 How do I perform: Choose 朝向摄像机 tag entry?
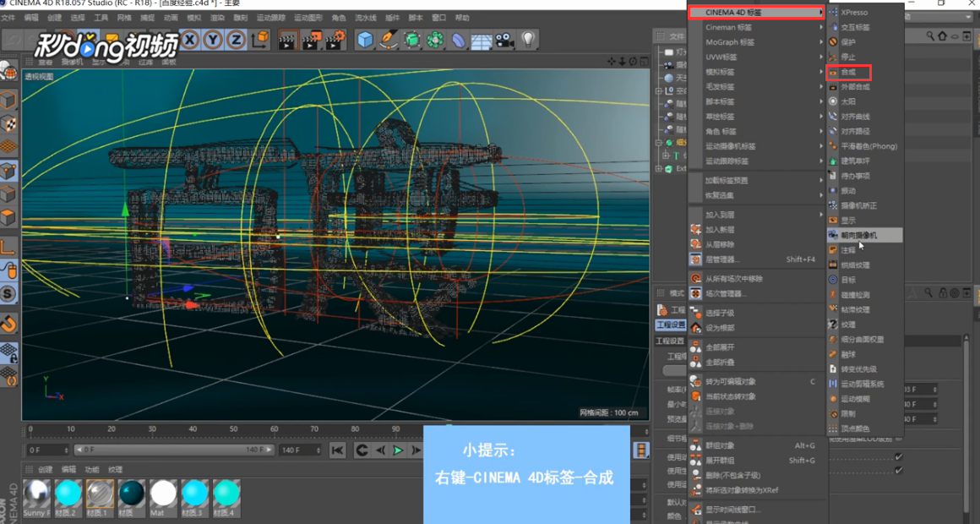tap(866, 236)
